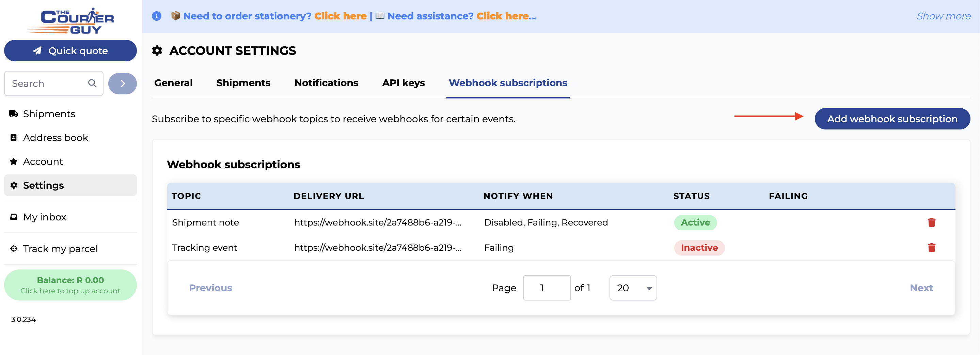
Task: Click the 'Tracking event' topic cell
Action: point(205,248)
